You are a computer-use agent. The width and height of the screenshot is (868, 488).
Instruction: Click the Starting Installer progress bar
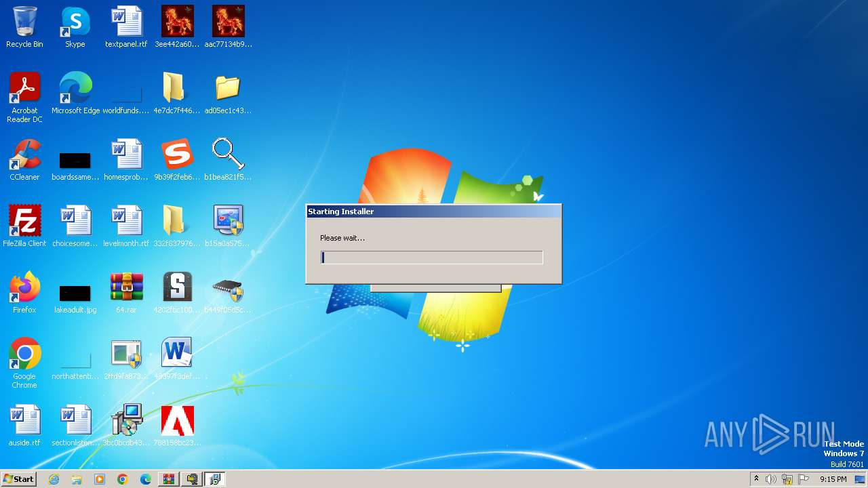tap(432, 258)
